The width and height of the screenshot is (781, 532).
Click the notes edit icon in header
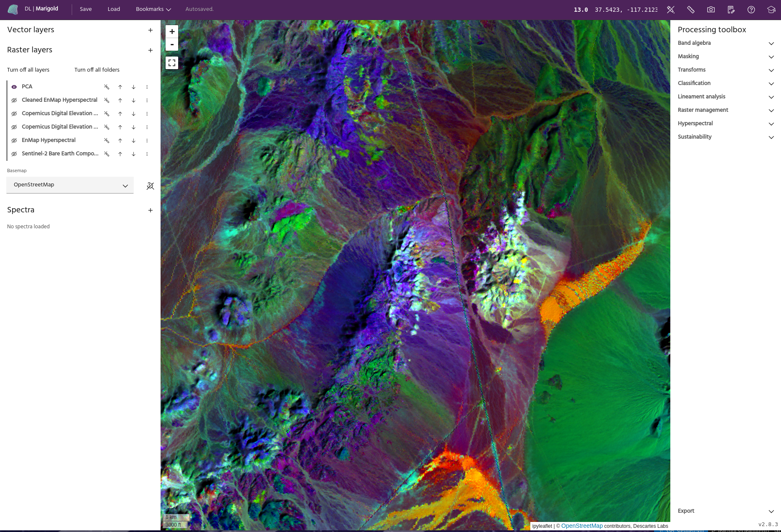coord(731,10)
